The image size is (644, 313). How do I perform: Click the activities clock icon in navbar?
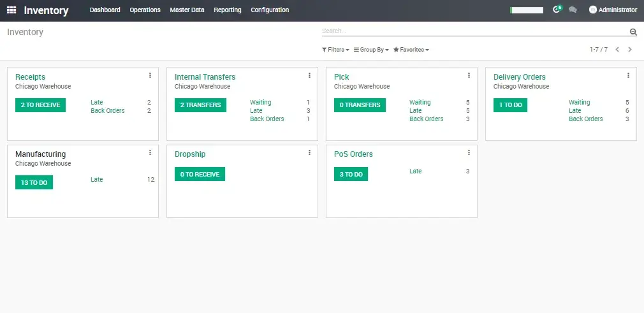(x=556, y=10)
